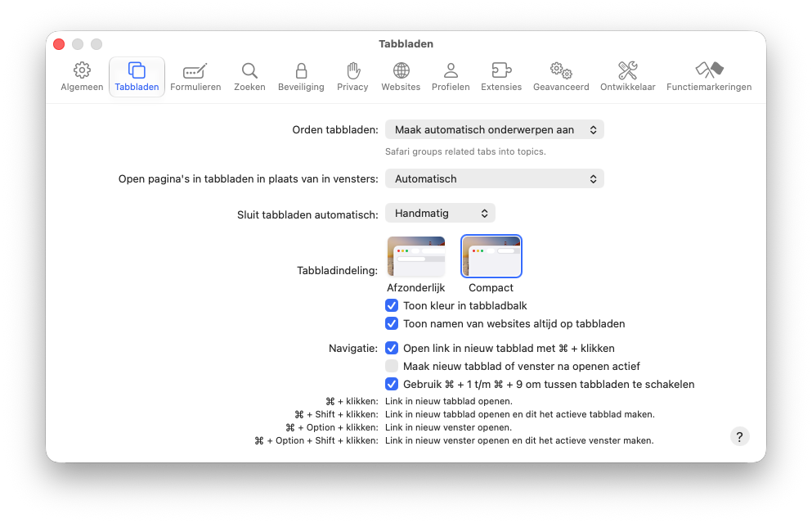This screenshot has height=523, width=812.
Task: Open the Privacy hand pane
Action: (352, 77)
